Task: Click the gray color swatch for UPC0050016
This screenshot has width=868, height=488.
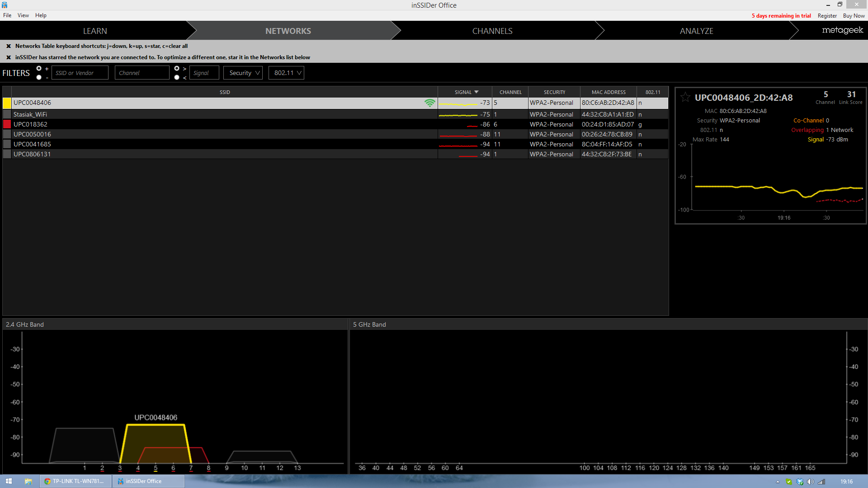Action: pyautogui.click(x=7, y=134)
